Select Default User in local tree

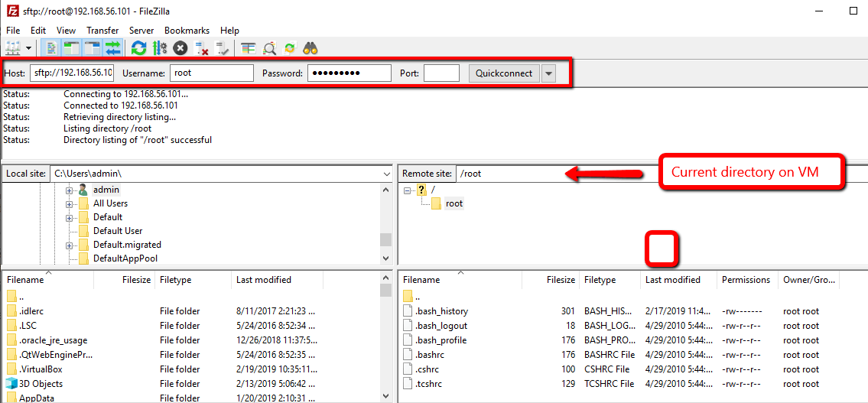(x=118, y=231)
